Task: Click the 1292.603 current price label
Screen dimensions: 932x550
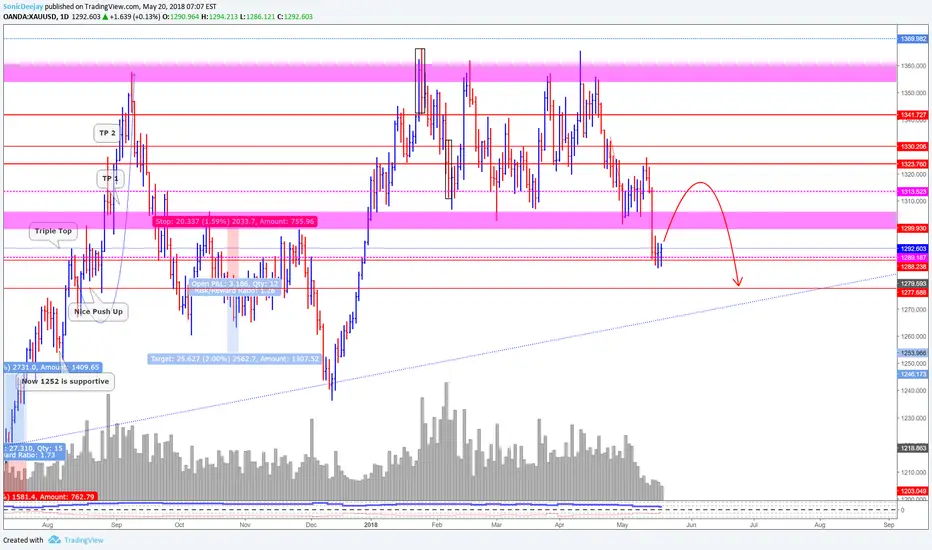Action: [912, 249]
